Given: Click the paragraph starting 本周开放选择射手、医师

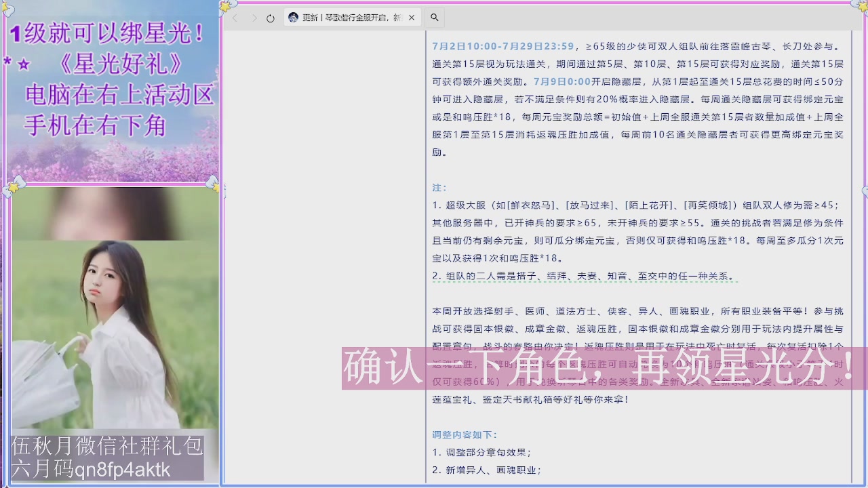Looking at the screenshot, I should tap(638, 355).
